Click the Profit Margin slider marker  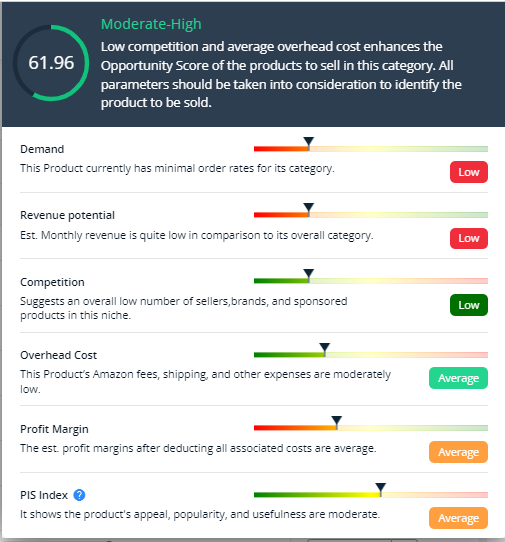[336, 422]
